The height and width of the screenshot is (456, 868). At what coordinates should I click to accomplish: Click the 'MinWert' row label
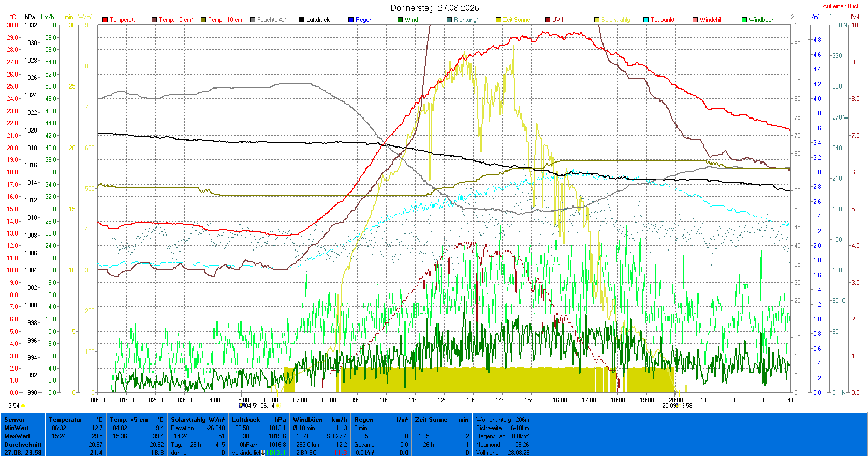tap(17, 428)
